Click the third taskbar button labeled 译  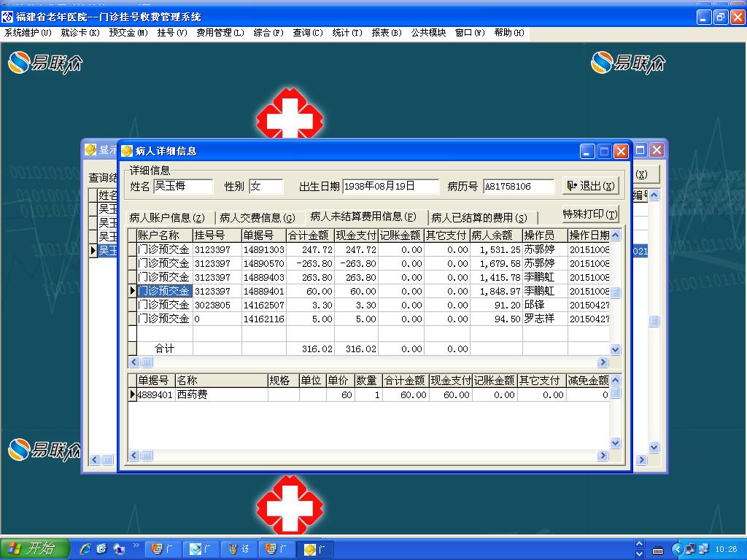[x=239, y=549]
